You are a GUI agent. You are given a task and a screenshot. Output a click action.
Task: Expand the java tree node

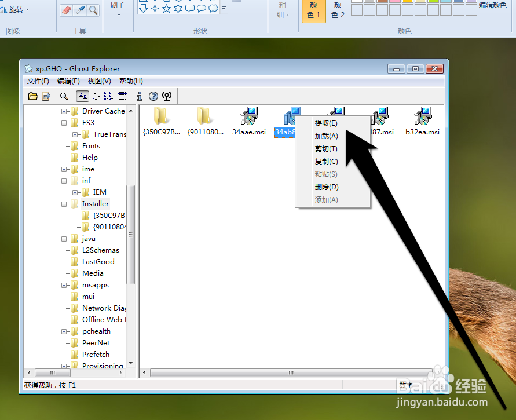pos(64,239)
